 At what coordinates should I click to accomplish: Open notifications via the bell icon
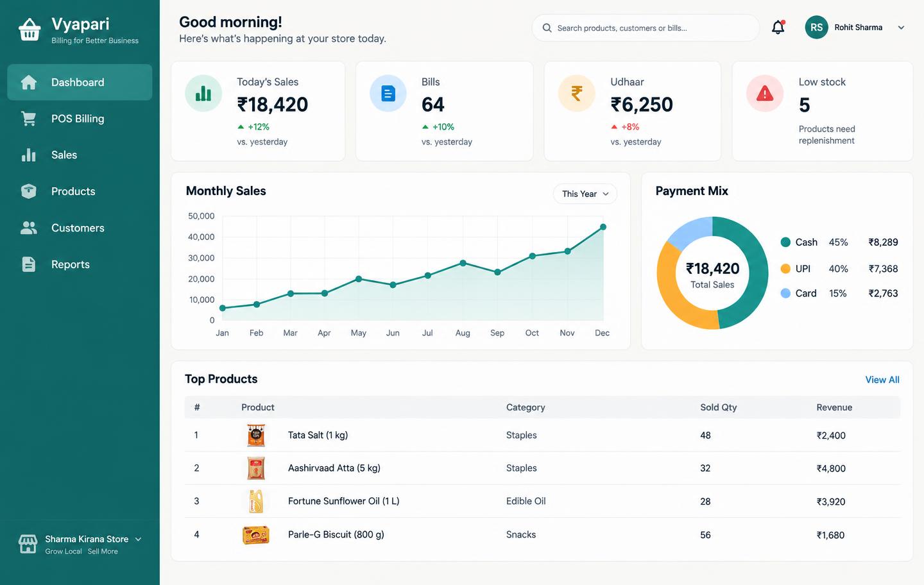[778, 28]
